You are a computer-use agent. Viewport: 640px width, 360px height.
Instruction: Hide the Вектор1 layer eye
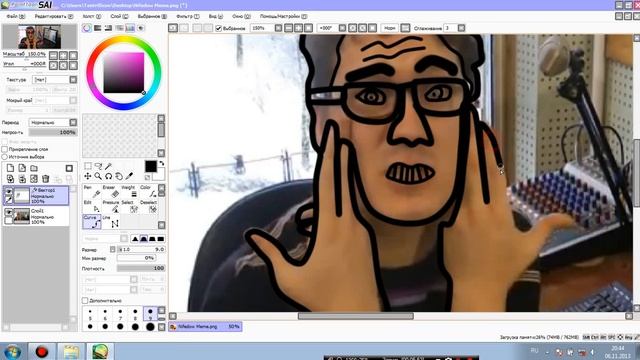click(x=8, y=191)
